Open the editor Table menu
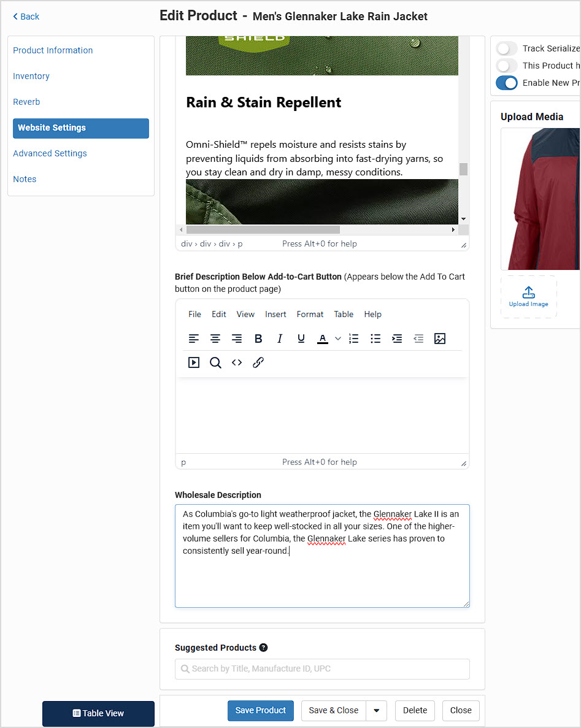Image resolution: width=581 pixels, height=728 pixels. coord(344,314)
